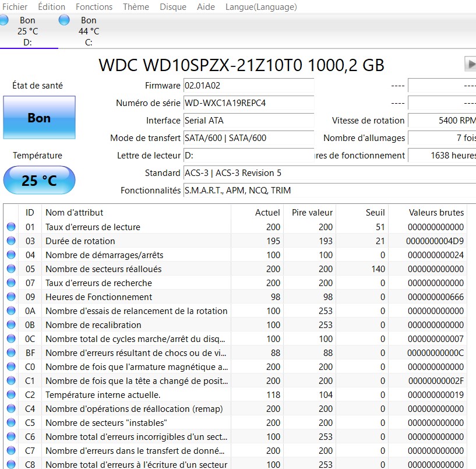Click status orb for attribute C4

tap(11, 408)
